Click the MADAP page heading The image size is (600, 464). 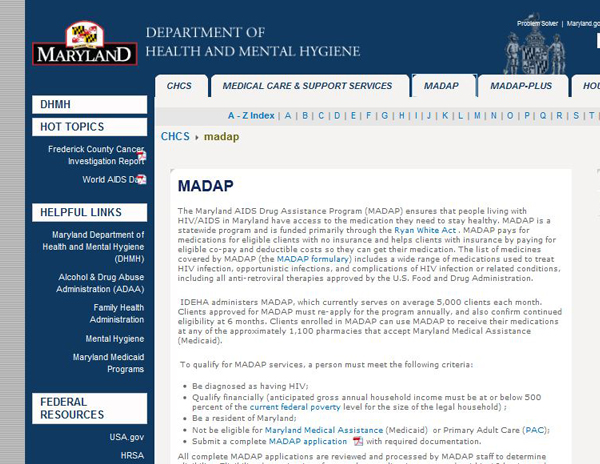pyautogui.click(x=205, y=186)
